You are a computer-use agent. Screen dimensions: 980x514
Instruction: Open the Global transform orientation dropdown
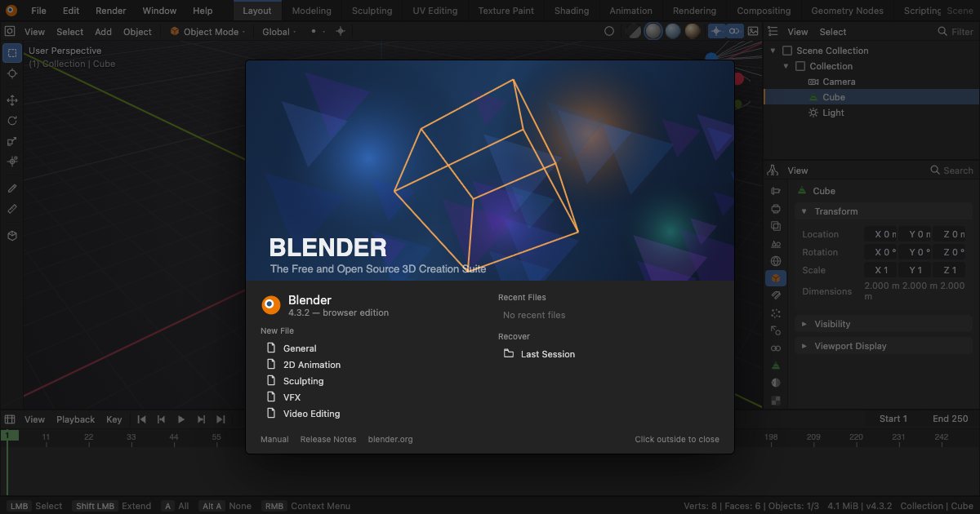[x=279, y=32]
